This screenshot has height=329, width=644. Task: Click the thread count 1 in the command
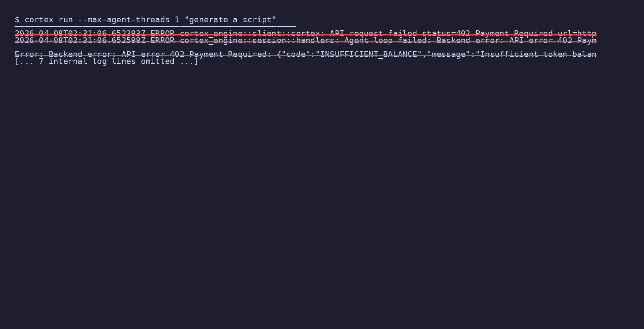click(x=177, y=20)
